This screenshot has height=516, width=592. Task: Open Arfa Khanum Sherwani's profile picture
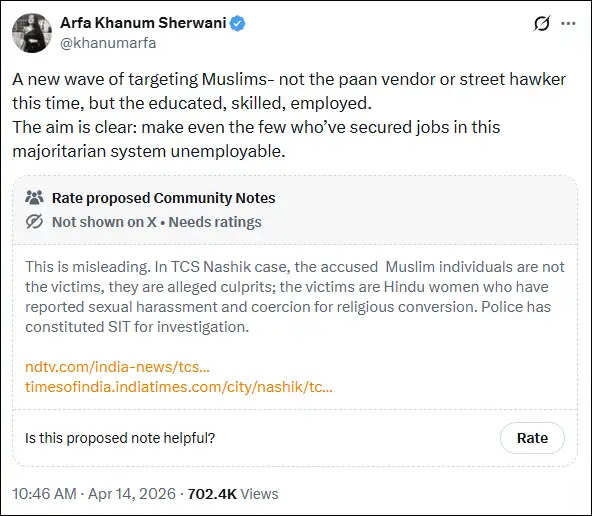pos(32,33)
